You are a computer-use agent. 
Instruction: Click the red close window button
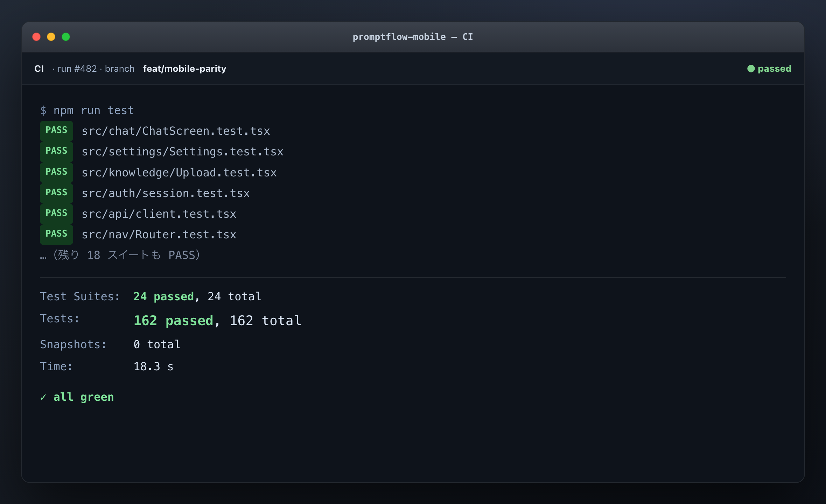pos(36,37)
